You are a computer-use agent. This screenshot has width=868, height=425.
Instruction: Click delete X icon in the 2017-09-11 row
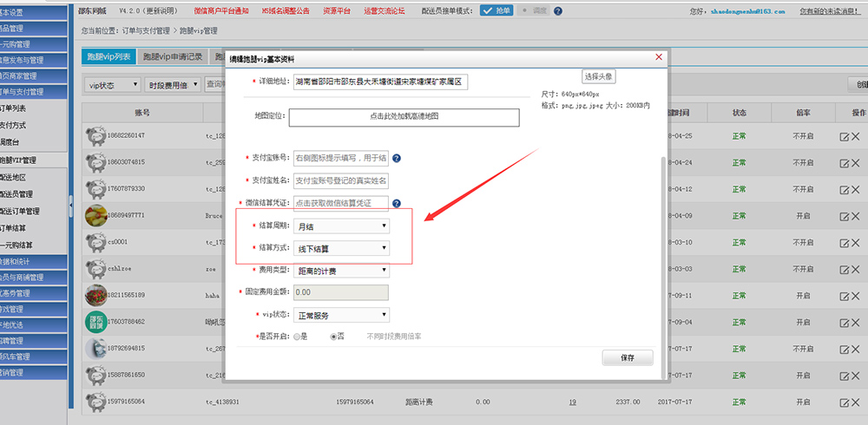856,296
